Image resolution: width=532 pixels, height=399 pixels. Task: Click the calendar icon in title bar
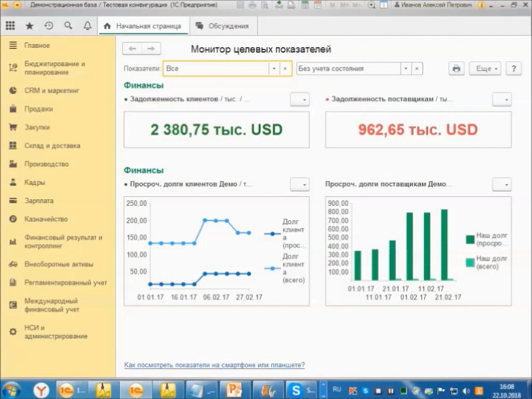pyautogui.click(x=318, y=5)
